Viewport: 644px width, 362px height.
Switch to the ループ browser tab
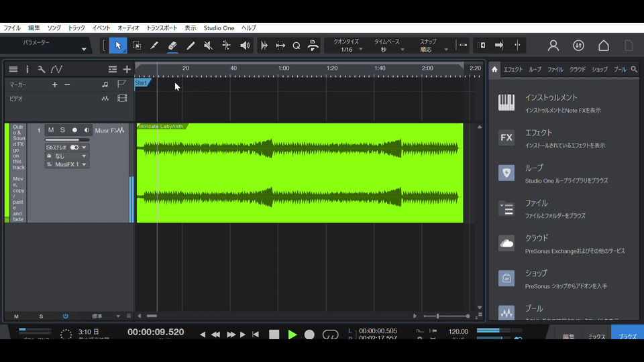[535, 69]
